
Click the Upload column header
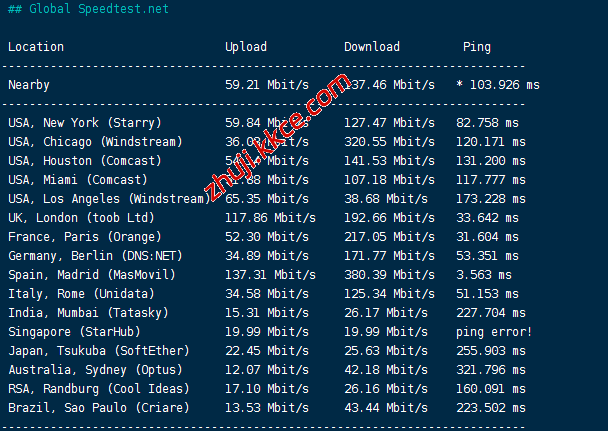(246, 47)
